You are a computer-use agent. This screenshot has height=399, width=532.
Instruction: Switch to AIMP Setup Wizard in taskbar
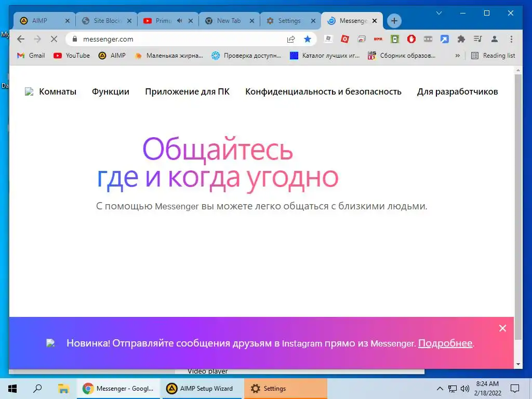[202, 389]
